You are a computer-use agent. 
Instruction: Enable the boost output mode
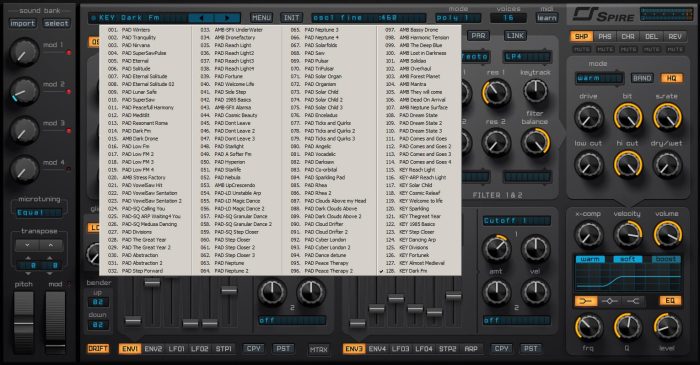click(x=666, y=259)
